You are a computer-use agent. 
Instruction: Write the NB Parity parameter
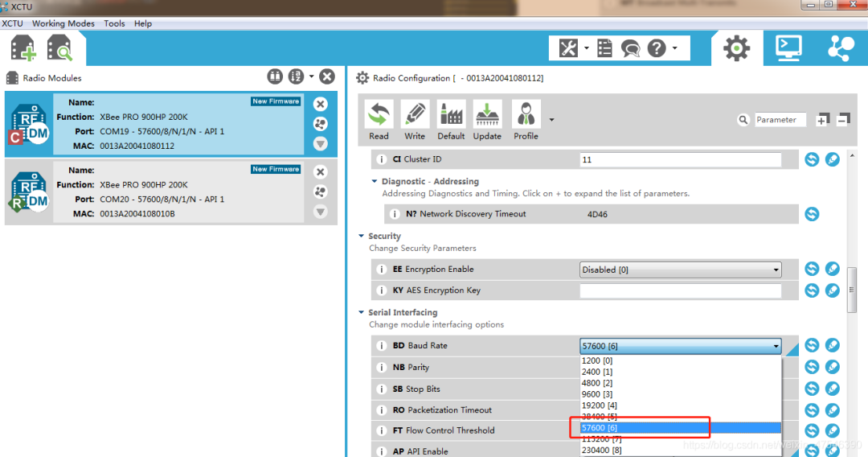(x=832, y=367)
